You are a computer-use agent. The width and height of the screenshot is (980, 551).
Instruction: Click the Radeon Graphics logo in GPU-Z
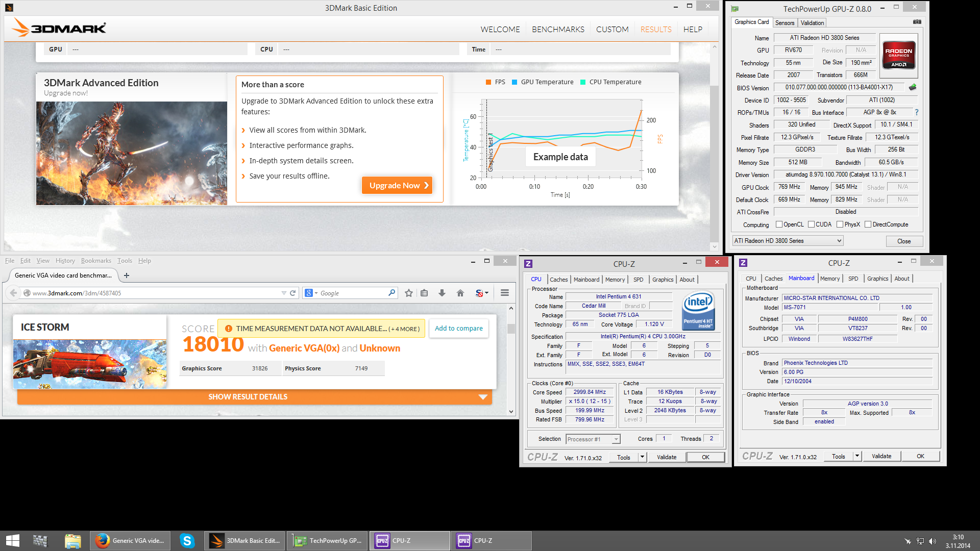click(899, 55)
